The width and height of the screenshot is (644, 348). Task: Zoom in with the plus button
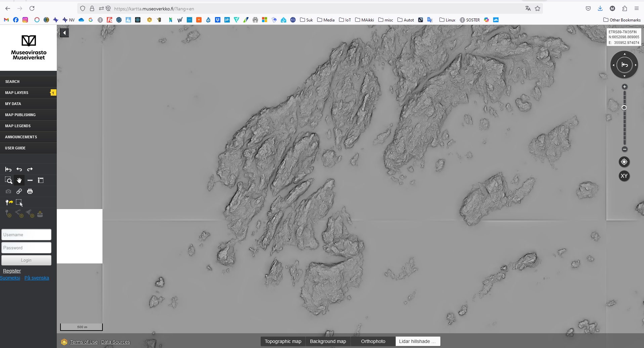[x=625, y=87]
